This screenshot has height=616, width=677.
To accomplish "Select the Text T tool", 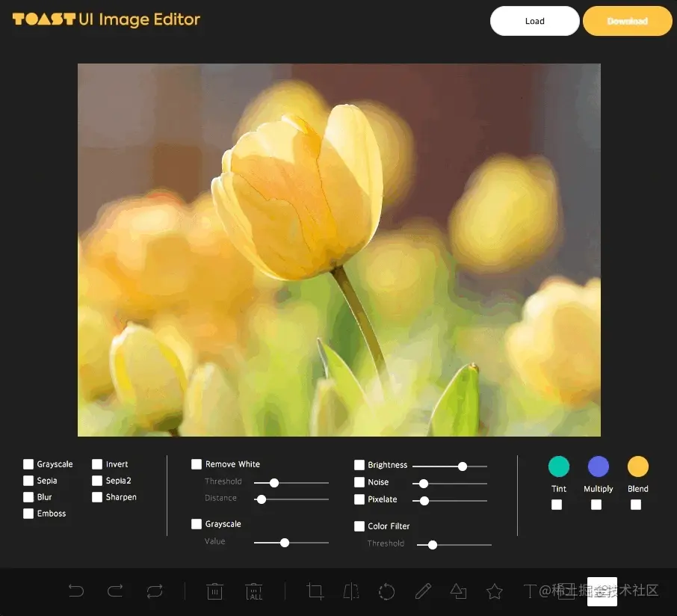I will coord(531,591).
